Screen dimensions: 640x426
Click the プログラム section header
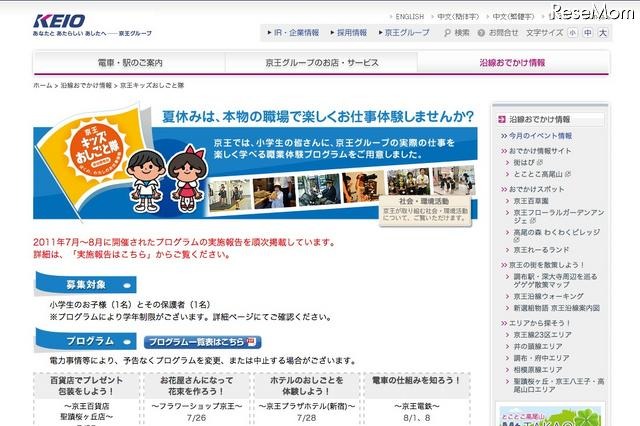click(x=86, y=341)
